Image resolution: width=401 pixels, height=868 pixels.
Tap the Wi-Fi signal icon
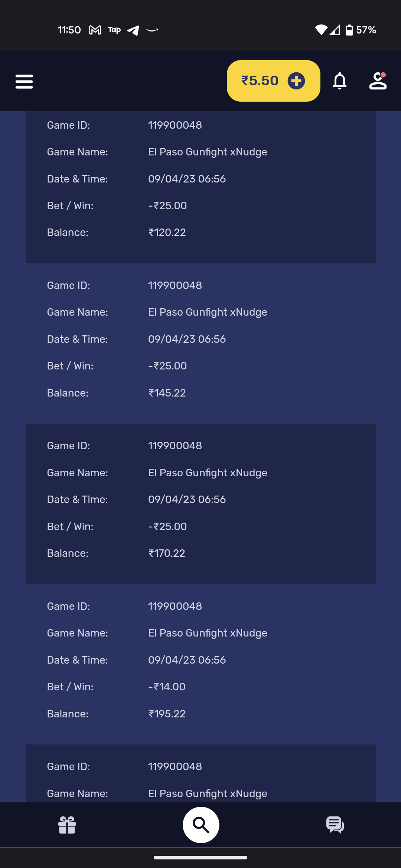pyautogui.click(x=321, y=30)
